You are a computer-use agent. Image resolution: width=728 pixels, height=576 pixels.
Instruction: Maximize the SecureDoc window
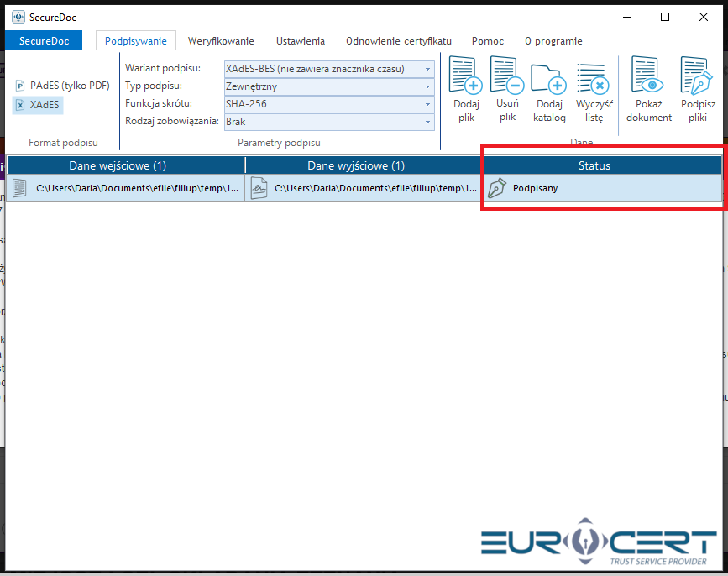[665, 17]
